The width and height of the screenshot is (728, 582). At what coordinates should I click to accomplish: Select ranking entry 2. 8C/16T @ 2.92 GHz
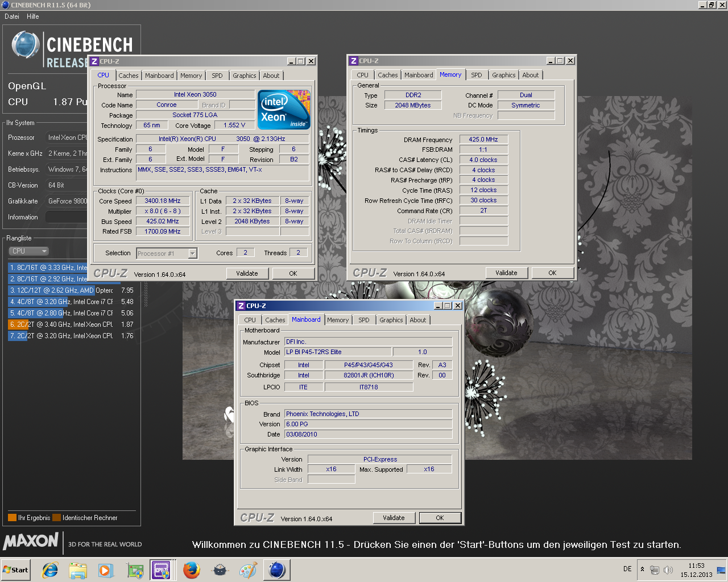pos(48,279)
